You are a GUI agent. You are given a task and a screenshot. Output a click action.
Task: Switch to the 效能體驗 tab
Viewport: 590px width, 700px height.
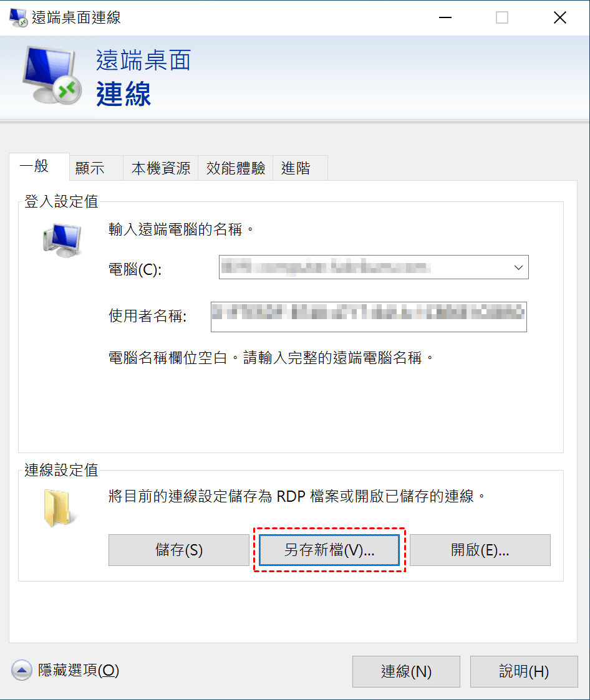[235, 168]
